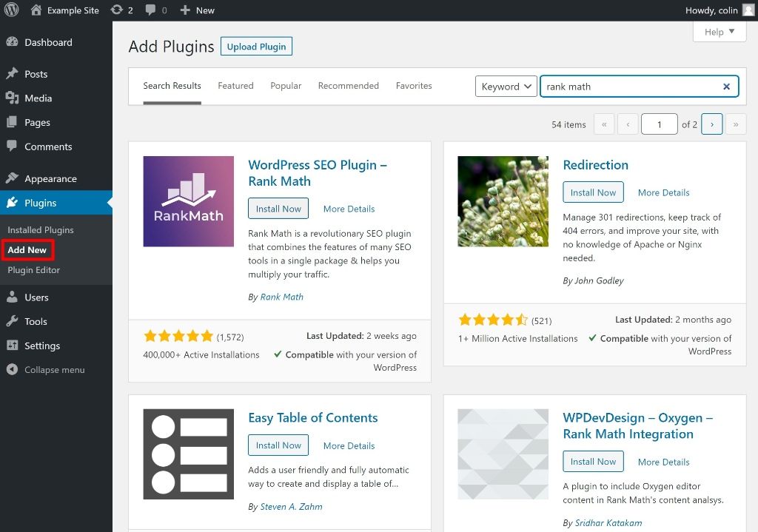
Task: Clear the search field with X
Action: [726, 87]
